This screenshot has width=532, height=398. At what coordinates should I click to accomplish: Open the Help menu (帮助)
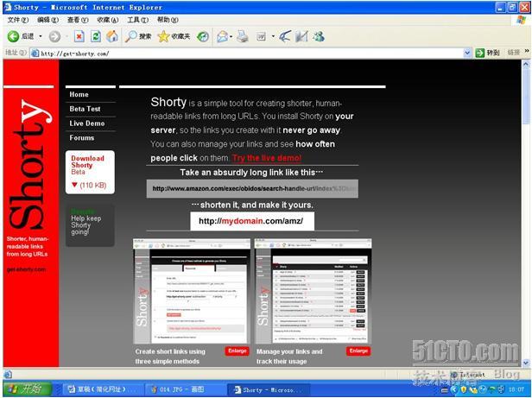pos(168,20)
